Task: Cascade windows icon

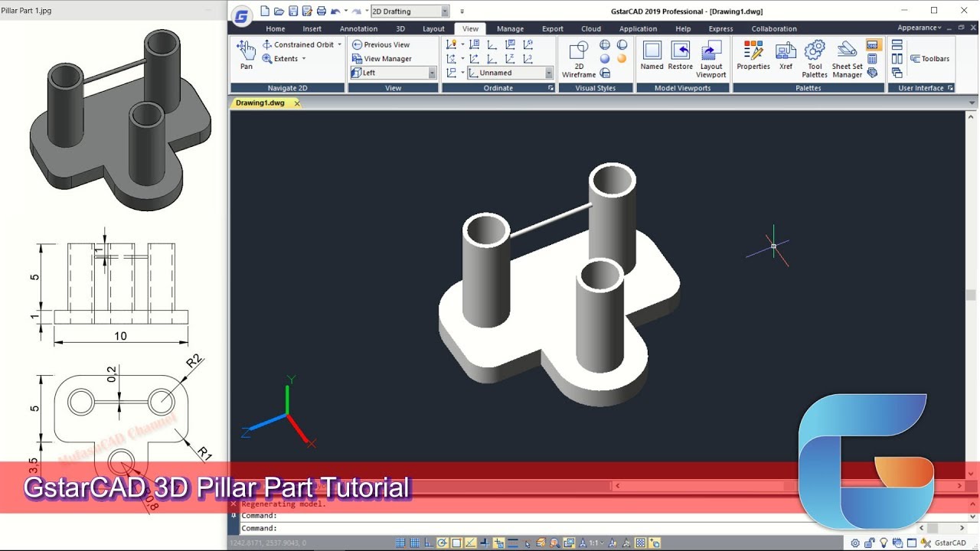Action: (897, 73)
